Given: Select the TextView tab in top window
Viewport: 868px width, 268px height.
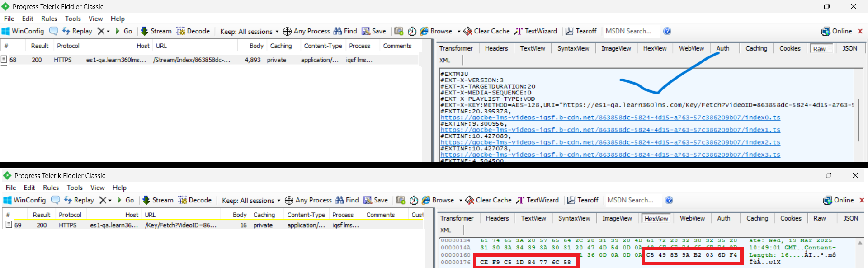Looking at the screenshot, I should 533,48.
